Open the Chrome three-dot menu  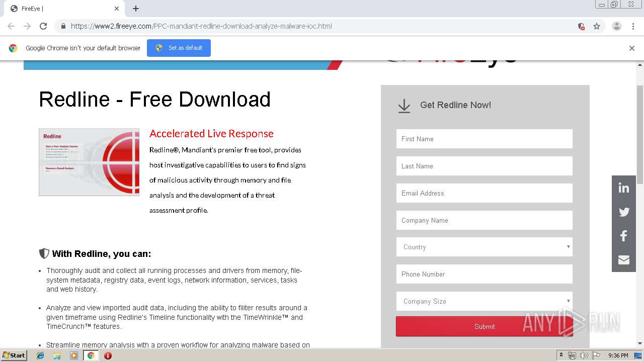(x=633, y=26)
